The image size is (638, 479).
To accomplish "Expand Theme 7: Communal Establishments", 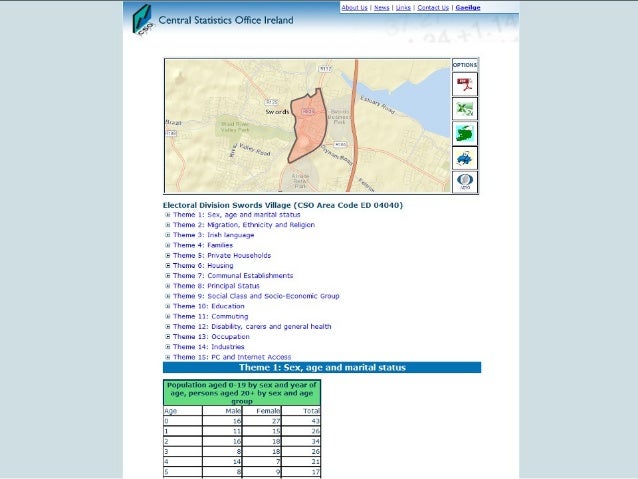I will coord(168,276).
